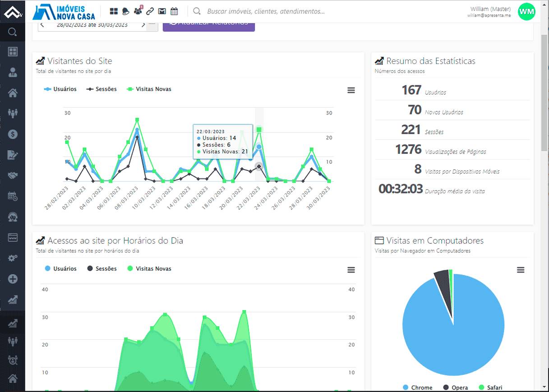Go to next date range arrow
This screenshot has width=549, height=392.
(x=143, y=25)
